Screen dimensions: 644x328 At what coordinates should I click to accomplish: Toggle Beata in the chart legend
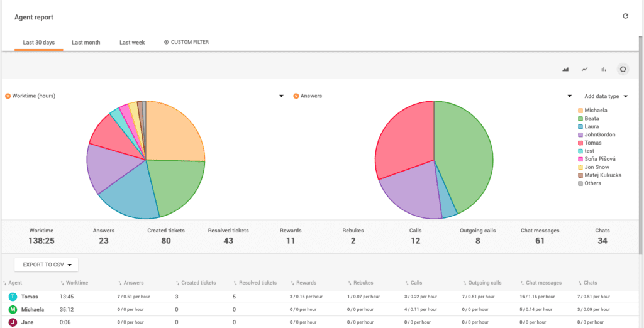(591, 118)
